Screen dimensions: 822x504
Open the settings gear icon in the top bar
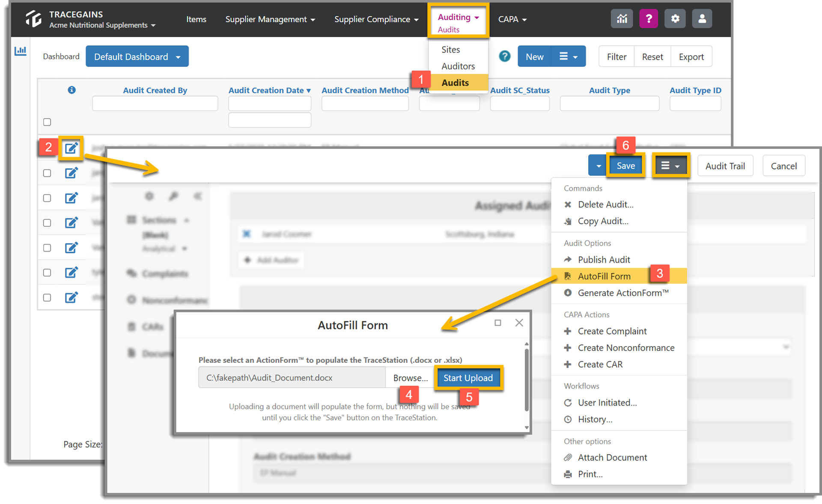pos(675,18)
